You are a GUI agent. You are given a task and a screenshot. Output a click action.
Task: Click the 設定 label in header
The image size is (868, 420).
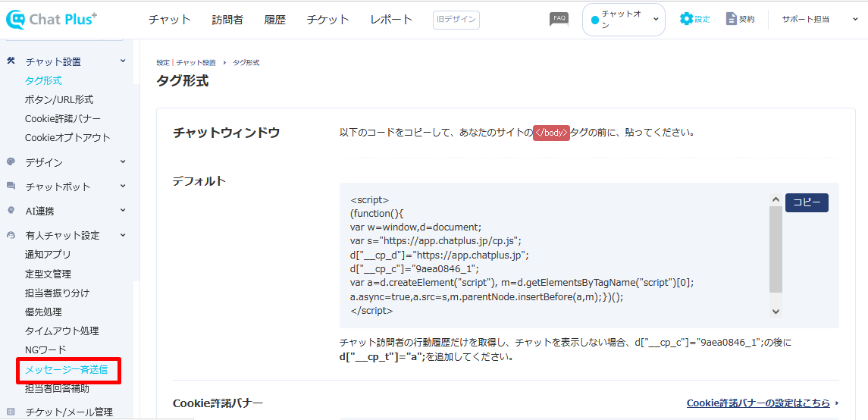(703, 20)
